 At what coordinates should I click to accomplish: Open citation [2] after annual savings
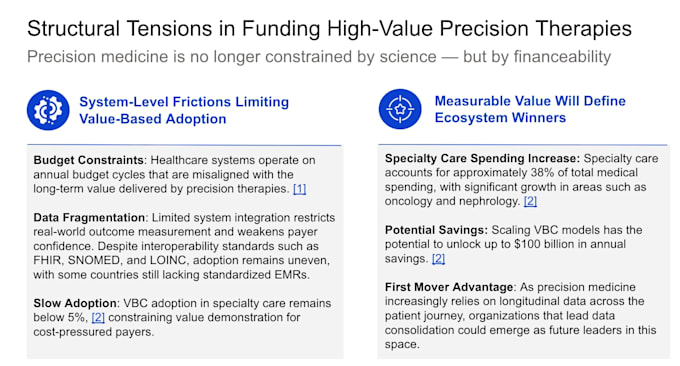click(x=438, y=259)
